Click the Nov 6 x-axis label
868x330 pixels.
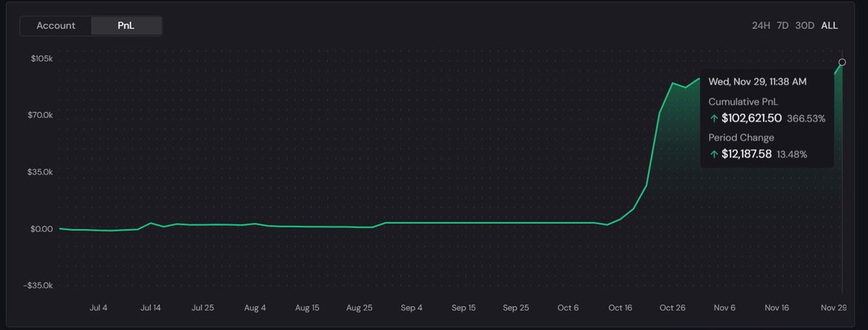725,308
